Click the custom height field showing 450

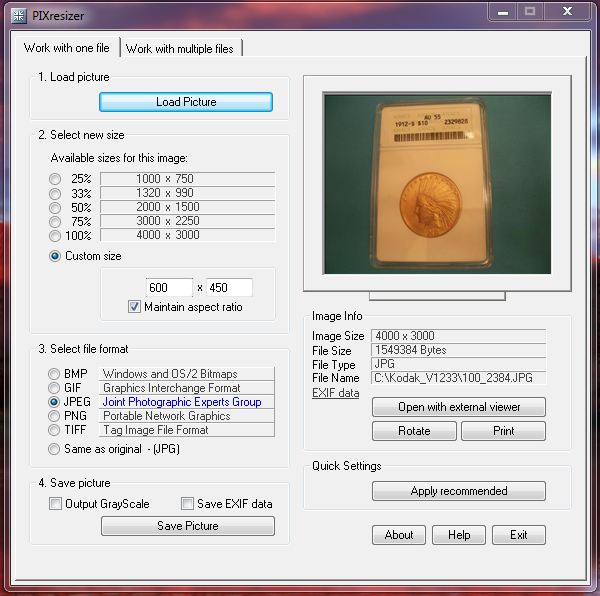228,288
